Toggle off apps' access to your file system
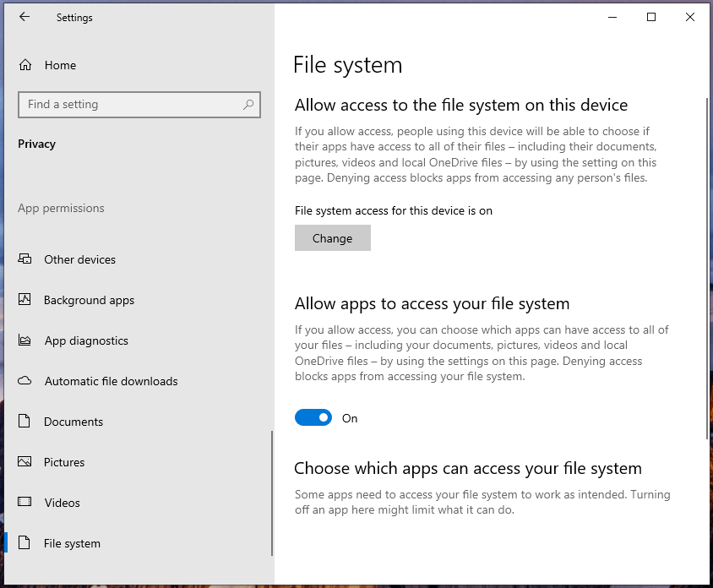The image size is (713, 588). click(x=313, y=417)
